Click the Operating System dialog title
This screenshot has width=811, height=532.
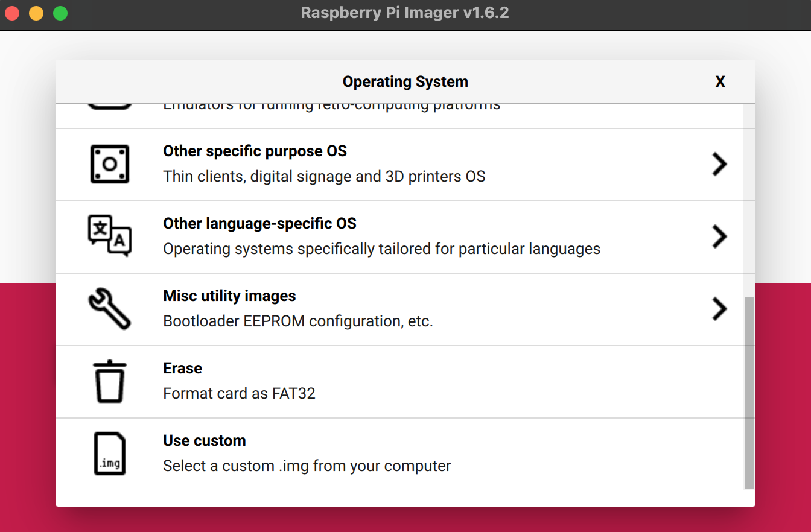405,81
